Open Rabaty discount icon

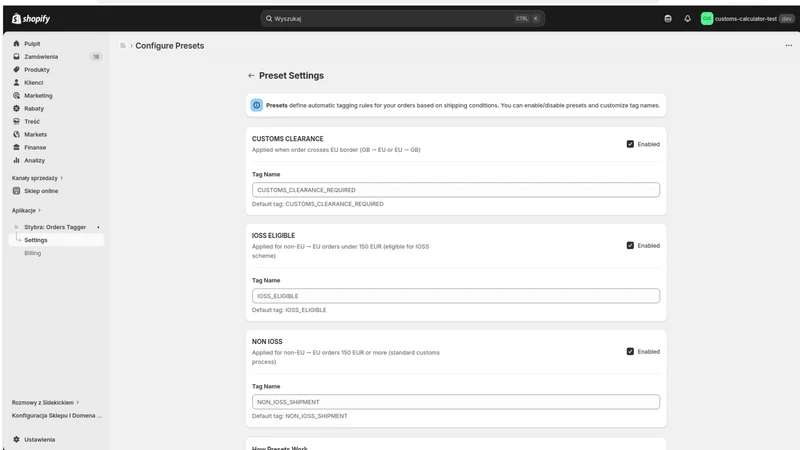click(16, 108)
